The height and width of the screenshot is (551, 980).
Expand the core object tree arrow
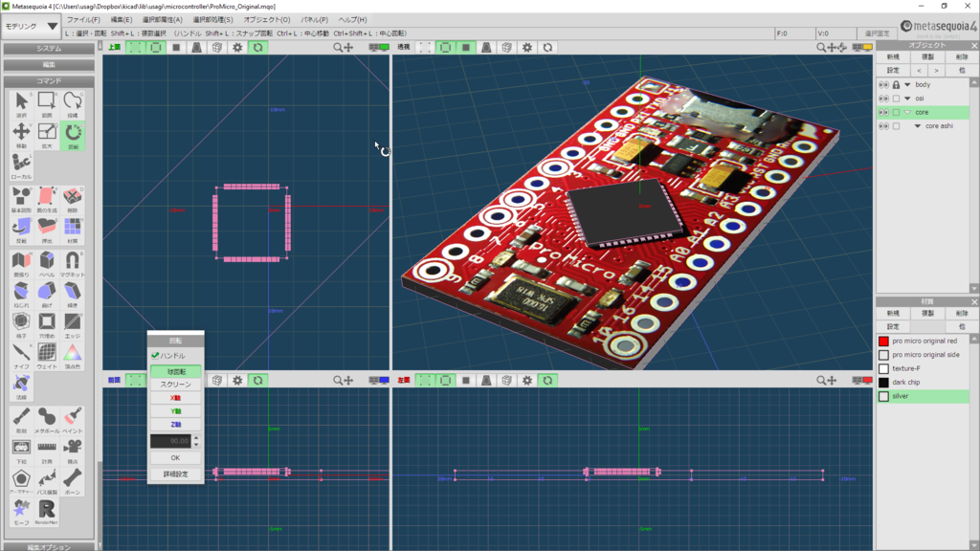(907, 113)
